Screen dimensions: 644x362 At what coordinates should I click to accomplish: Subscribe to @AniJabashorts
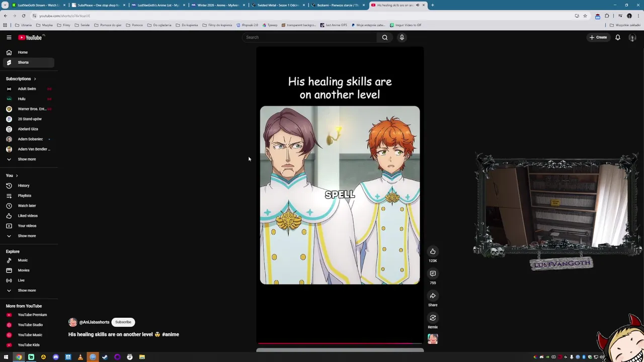click(x=123, y=322)
